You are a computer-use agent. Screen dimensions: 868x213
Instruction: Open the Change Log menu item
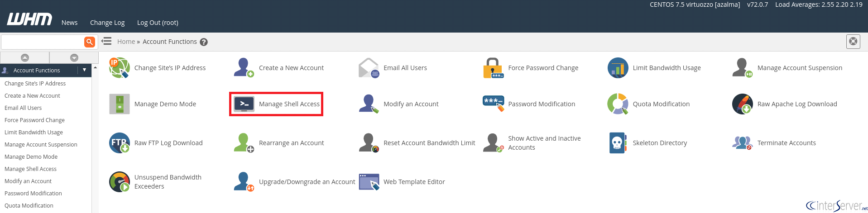(107, 23)
